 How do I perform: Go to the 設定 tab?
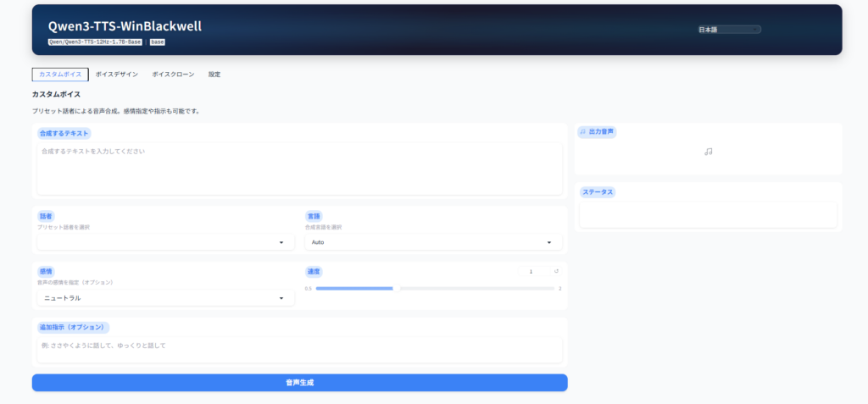point(214,75)
